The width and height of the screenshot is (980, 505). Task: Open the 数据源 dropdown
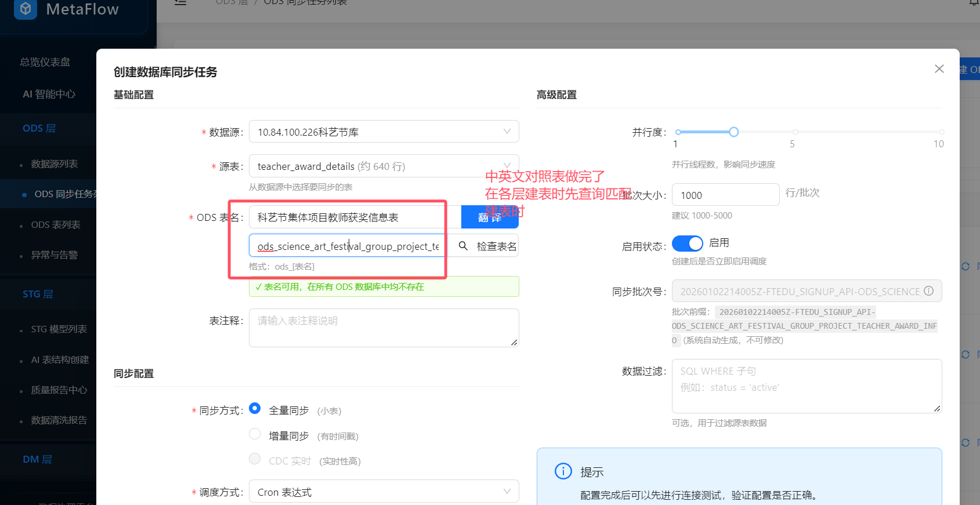pyautogui.click(x=384, y=132)
